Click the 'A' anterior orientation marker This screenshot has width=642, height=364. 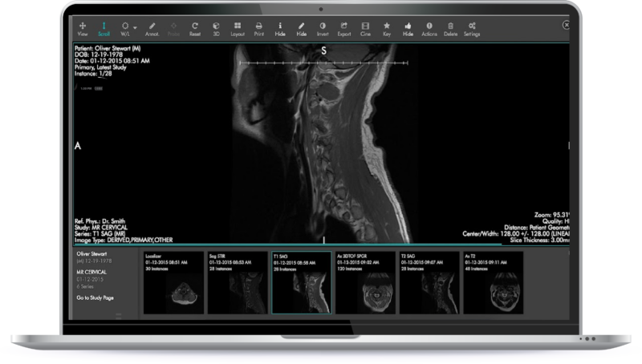tap(78, 146)
